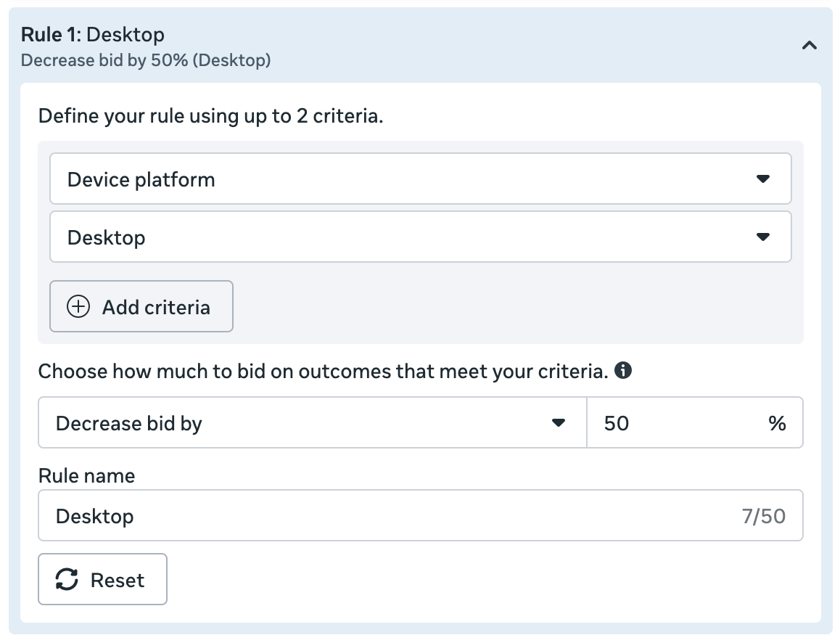840x643 pixels.
Task: Click the circular arrows Reset icon
Action: click(x=67, y=580)
